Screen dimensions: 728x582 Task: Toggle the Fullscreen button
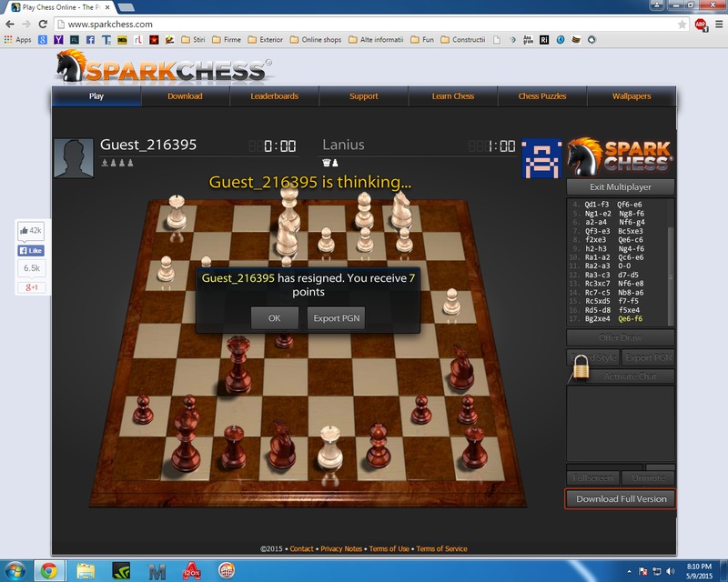[x=592, y=477]
